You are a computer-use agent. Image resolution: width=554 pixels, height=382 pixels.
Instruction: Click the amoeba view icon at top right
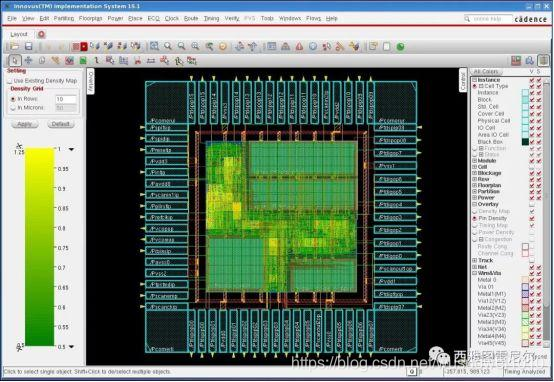[x=530, y=60]
